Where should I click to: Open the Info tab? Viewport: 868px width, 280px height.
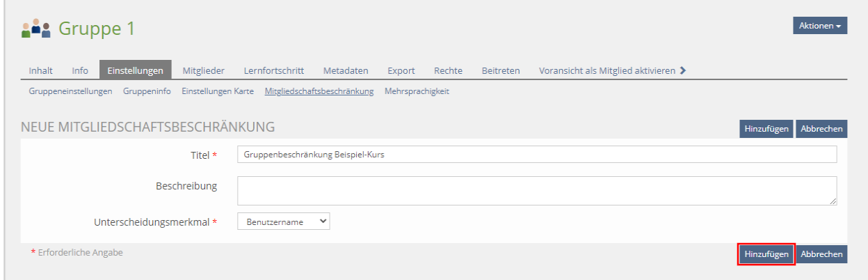pyautogui.click(x=80, y=70)
